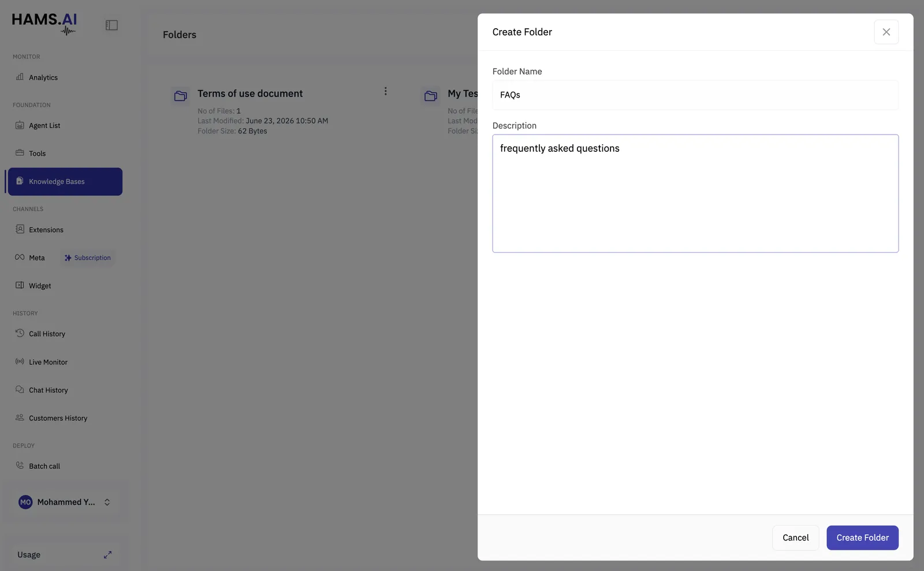Collapse the sidebar panel toggle icon

pyautogui.click(x=111, y=25)
